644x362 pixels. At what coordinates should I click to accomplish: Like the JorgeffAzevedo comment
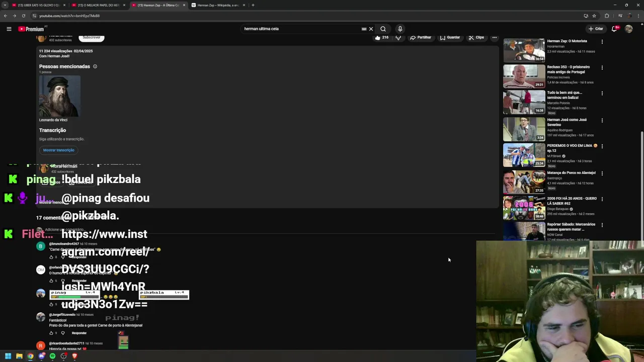[x=51, y=333]
